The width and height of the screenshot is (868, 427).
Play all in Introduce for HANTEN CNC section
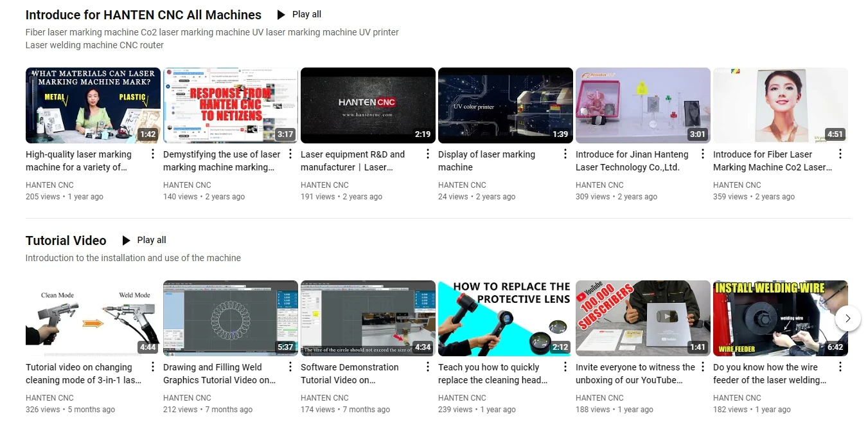(x=299, y=14)
